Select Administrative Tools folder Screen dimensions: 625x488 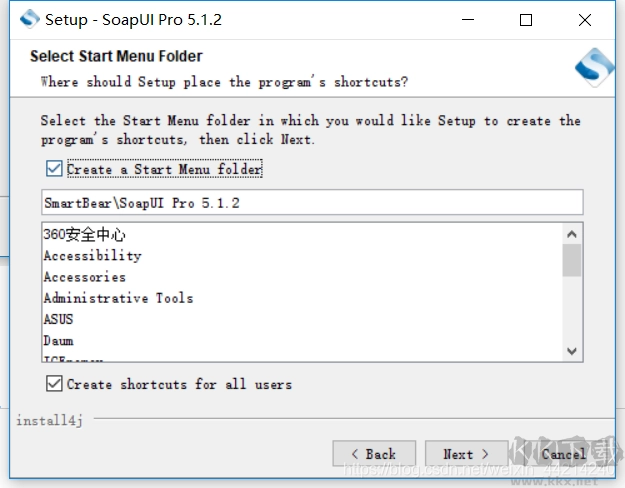pyautogui.click(x=118, y=298)
